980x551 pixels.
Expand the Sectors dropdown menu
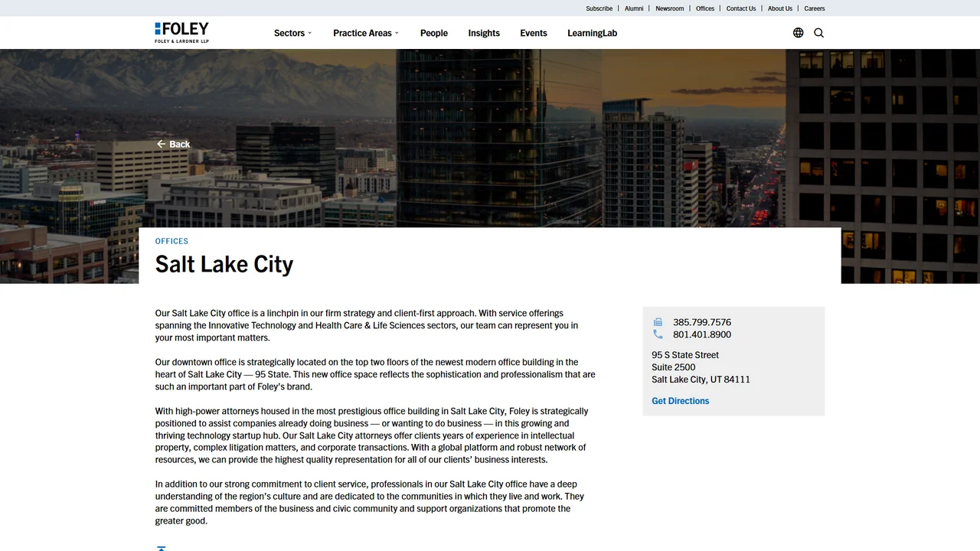[x=293, y=33]
